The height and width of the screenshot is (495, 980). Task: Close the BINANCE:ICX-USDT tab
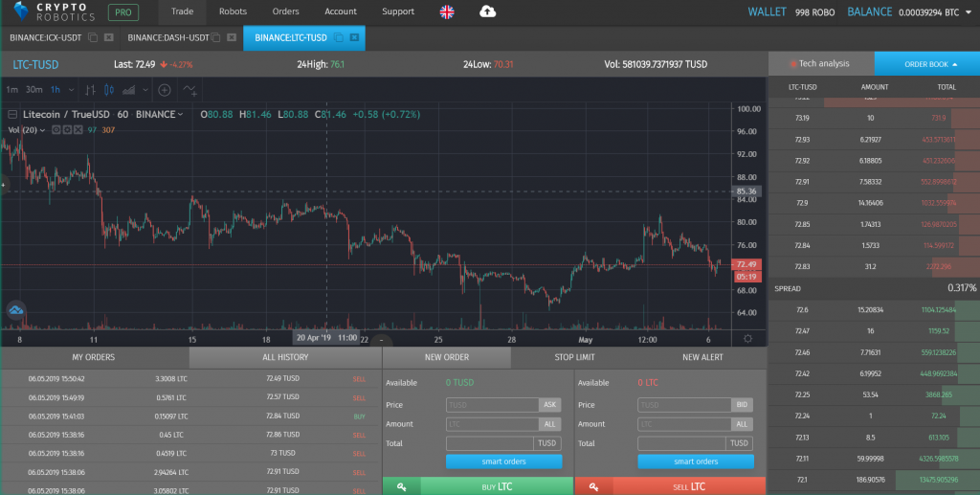pos(109,37)
